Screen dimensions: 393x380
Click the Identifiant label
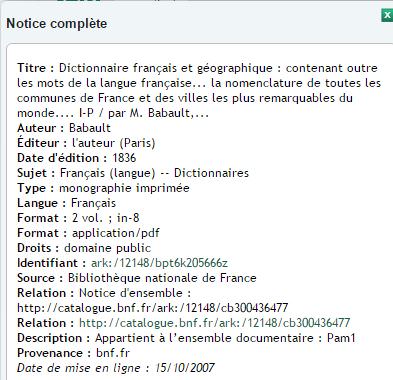point(52,263)
